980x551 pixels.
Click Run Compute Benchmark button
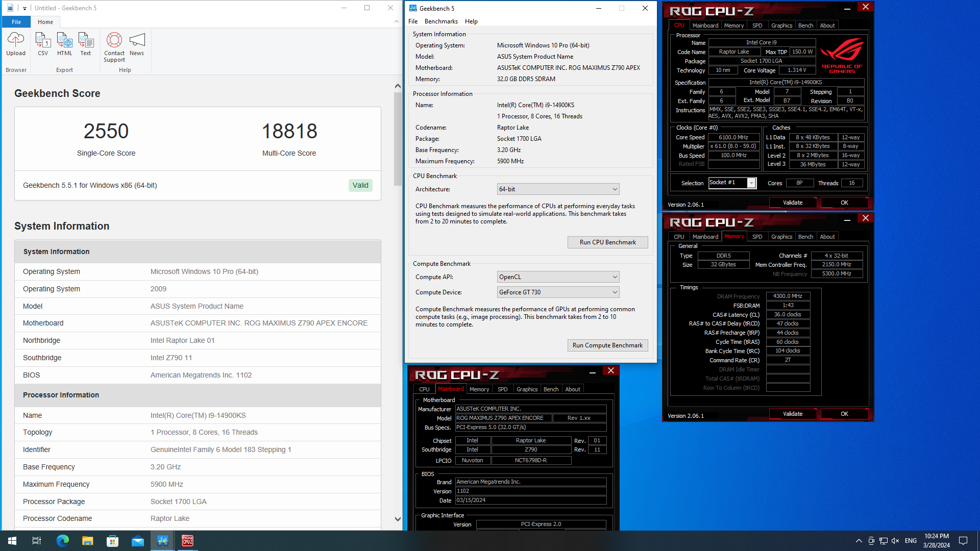(x=607, y=345)
